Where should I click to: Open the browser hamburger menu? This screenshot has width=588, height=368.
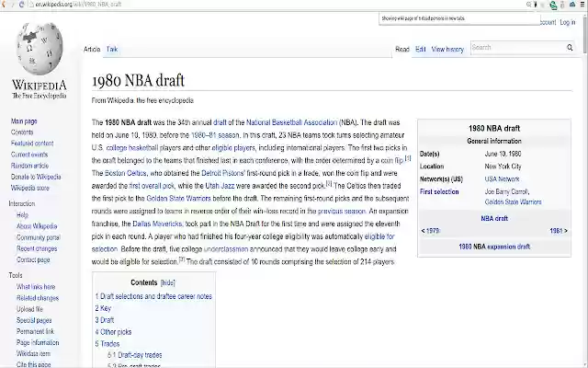click(x=582, y=4)
